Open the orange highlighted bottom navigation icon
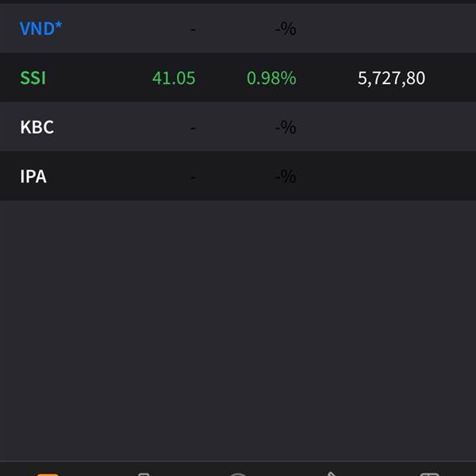The width and height of the screenshot is (476, 476). click(48, 473)
